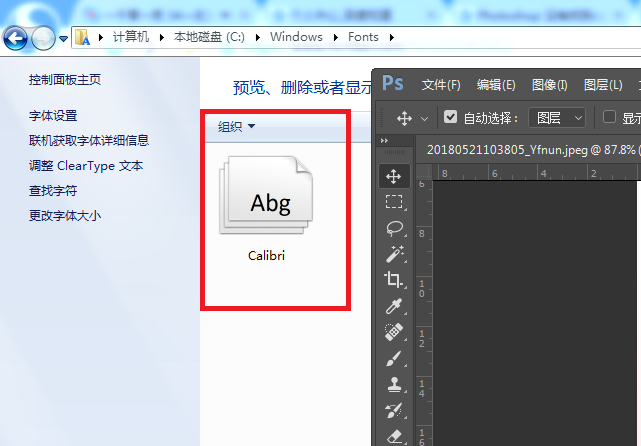This screenshot has width=641, height=446.
Task: Go to 计算机 in the address bar
Action: pos(131,37)
